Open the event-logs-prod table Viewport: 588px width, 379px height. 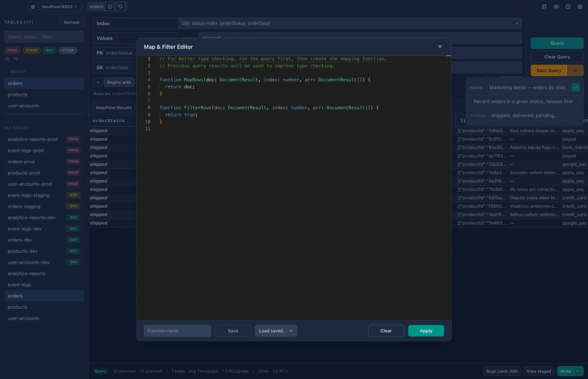(x=44, y=151)
